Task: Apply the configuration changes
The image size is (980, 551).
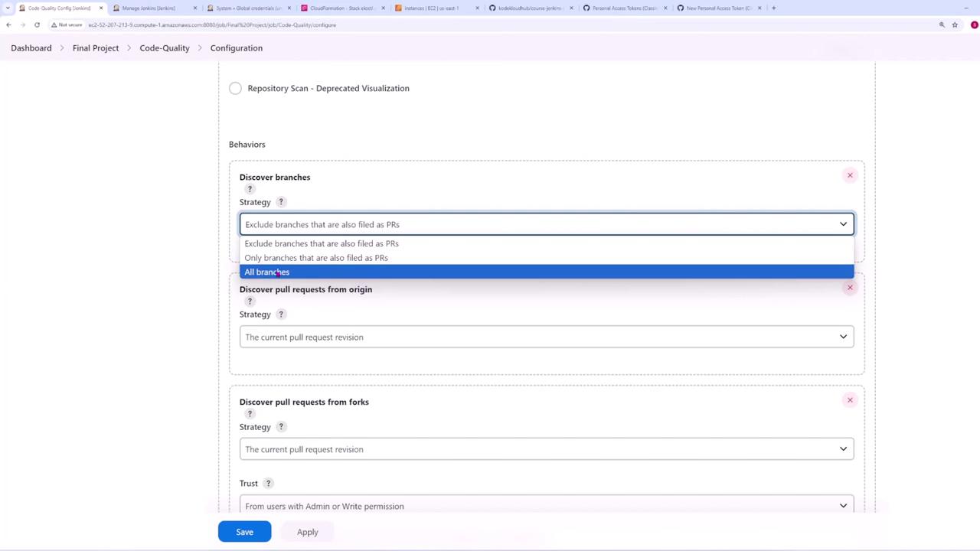Action: pos(308,532)
